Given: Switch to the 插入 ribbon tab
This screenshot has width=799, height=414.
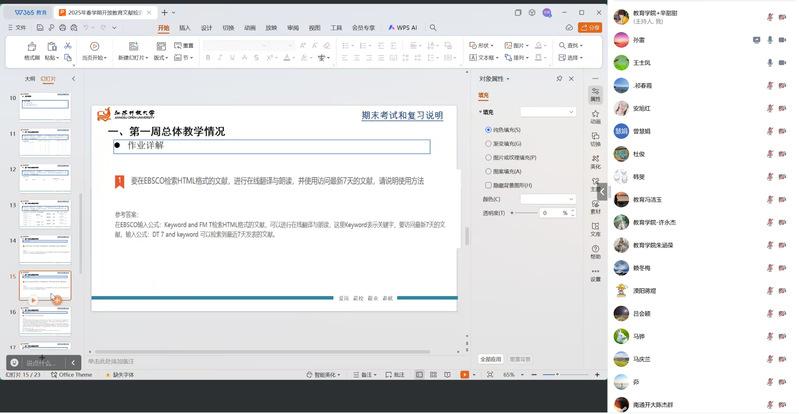Looking at the screenshot, I should tap(185, 28).
